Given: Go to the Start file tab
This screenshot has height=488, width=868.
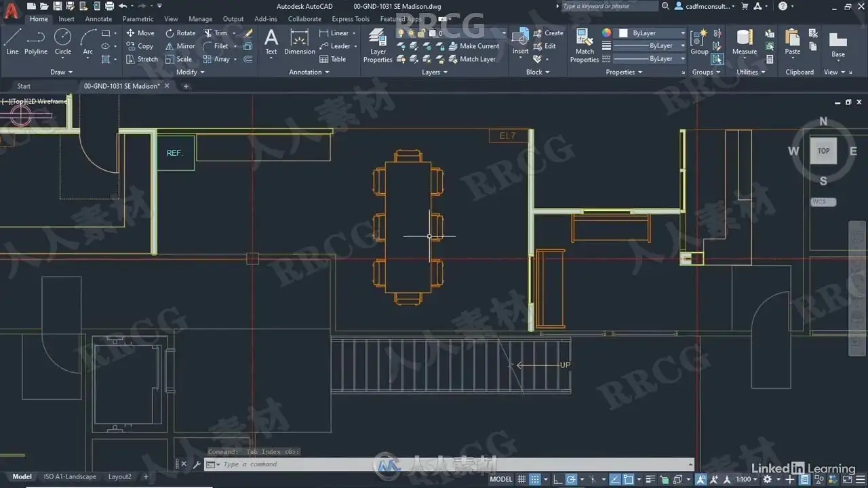Looking at the screenshot, I should 24,86.
